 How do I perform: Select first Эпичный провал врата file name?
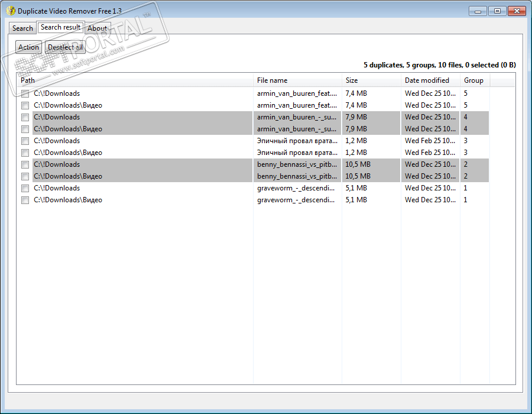(297, 141)
